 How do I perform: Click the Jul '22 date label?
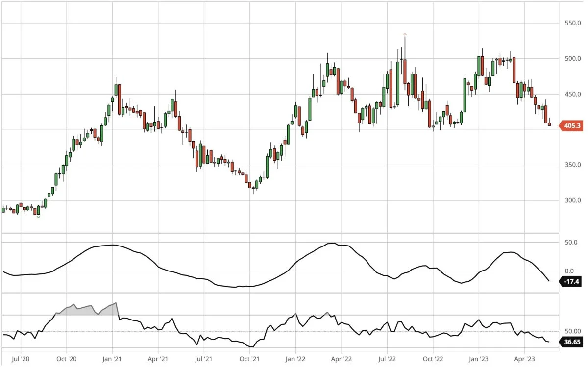click(387, 359)
